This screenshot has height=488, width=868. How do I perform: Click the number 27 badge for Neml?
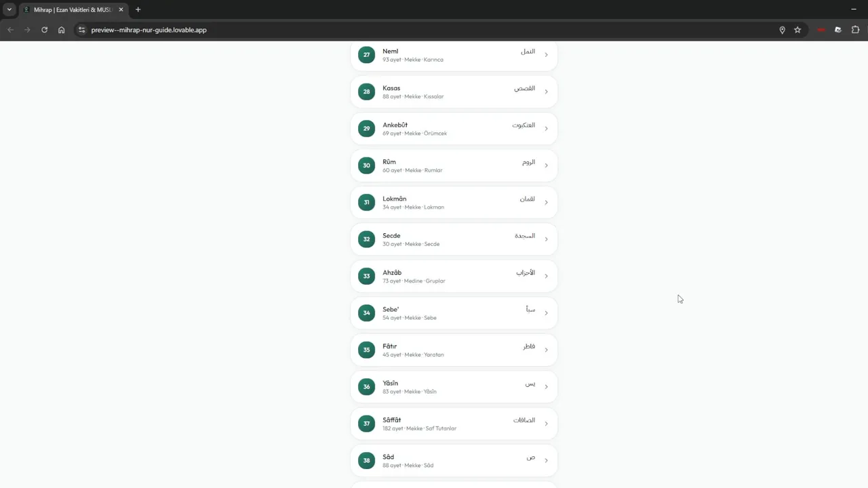pyautogui.click(x=366, y=55)
